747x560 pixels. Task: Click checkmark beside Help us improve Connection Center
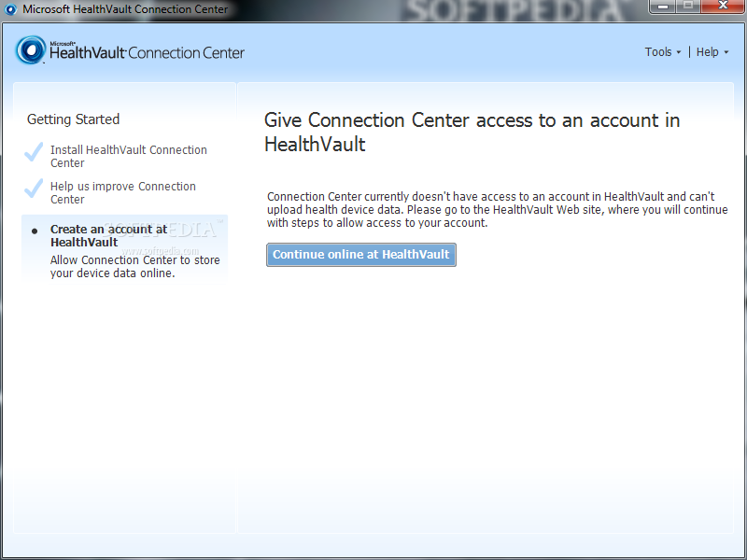coord(34,189)
